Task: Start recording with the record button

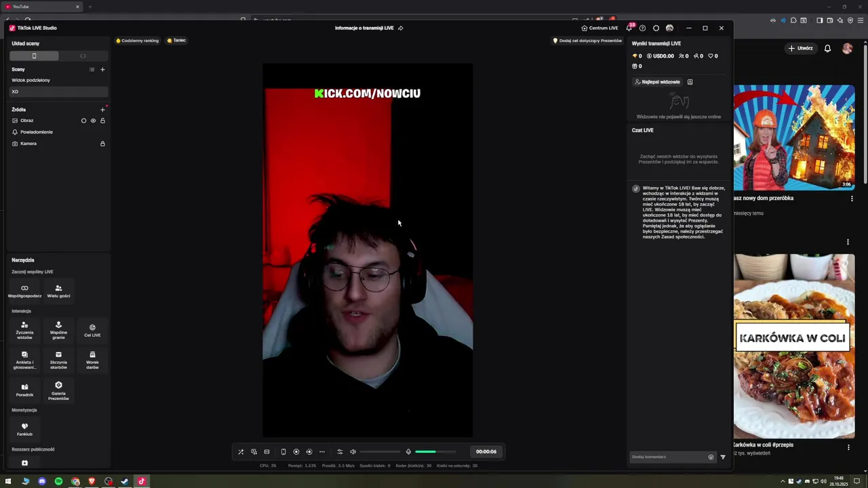Action: [296, 451]
